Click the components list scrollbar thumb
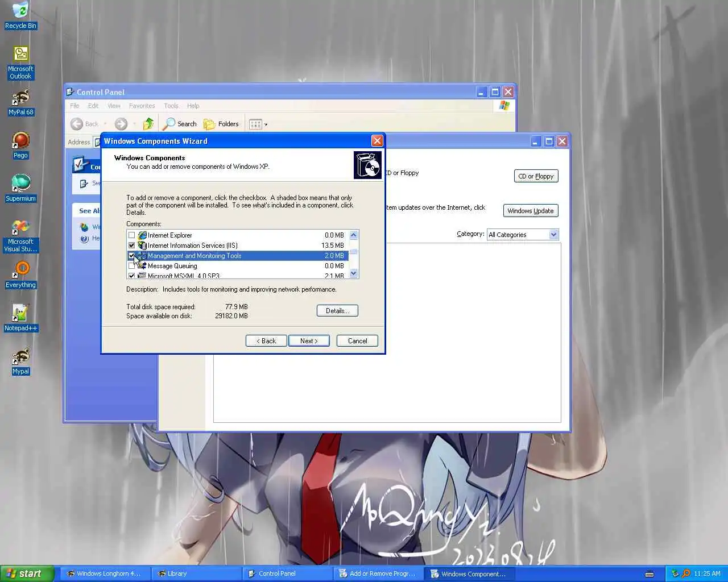The image size is (728, 582). tap(354, 251)
